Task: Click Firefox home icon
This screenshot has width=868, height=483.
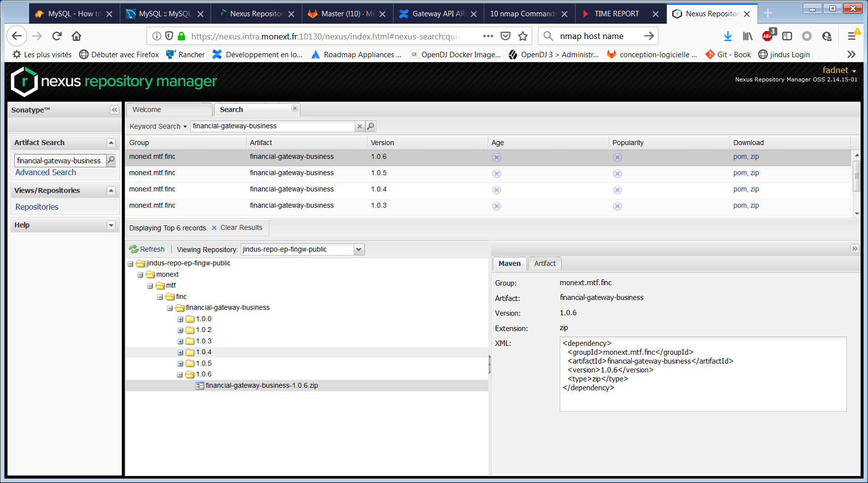Action: (x=76, y=36)
